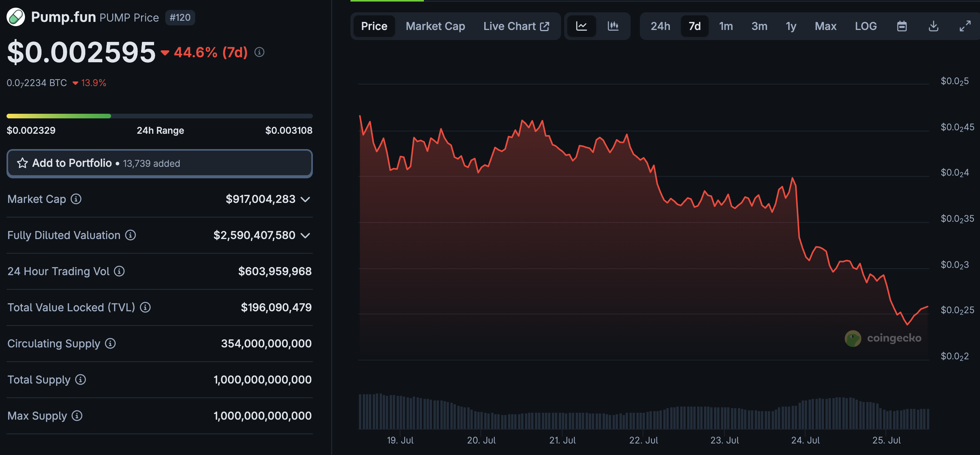Screen dimensions: 980x455
Task: Select the line chart view icon
Action: point(581,26)
